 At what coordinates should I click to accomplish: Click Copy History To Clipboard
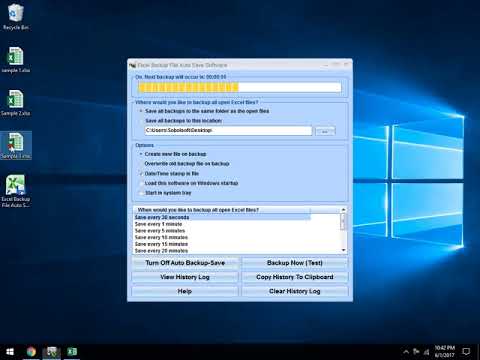coord(295,277)
